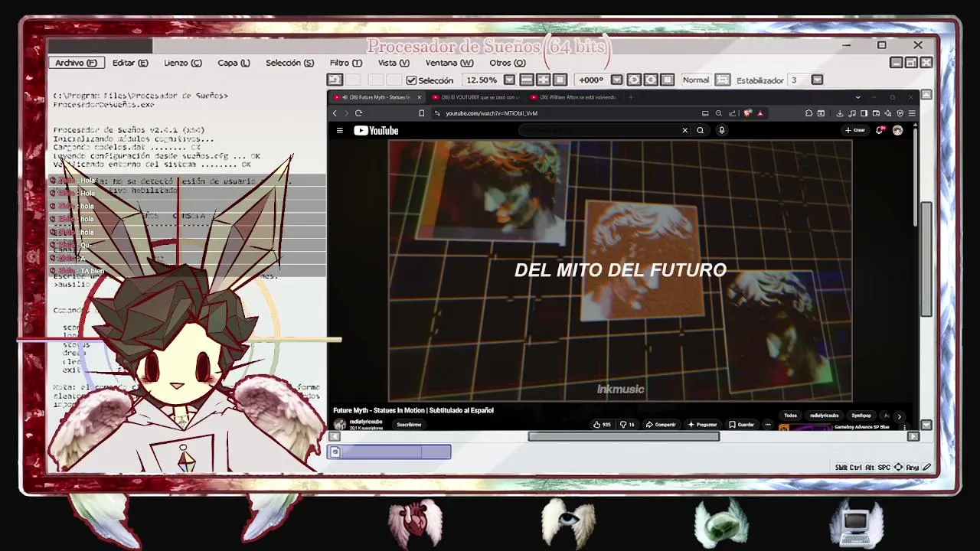Click the document restore icon below title bar
This screenshot has width=980, height=551.
coord(911,63)
